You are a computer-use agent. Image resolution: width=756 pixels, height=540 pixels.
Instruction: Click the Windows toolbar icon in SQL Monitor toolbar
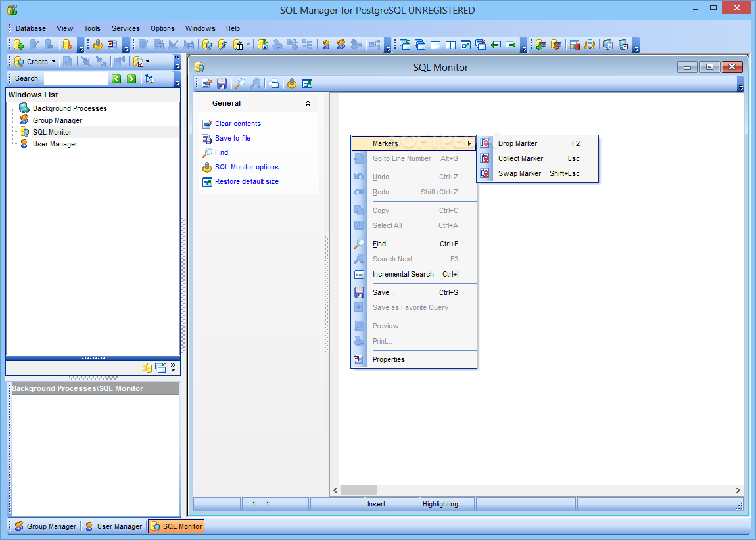[274, 84]
